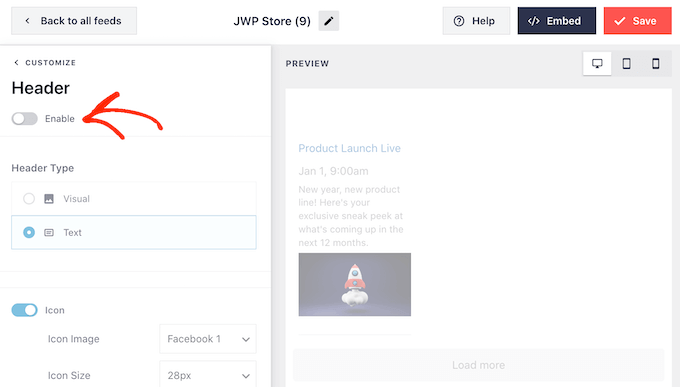Click the Jan 1, 9:00am date text

333,171
